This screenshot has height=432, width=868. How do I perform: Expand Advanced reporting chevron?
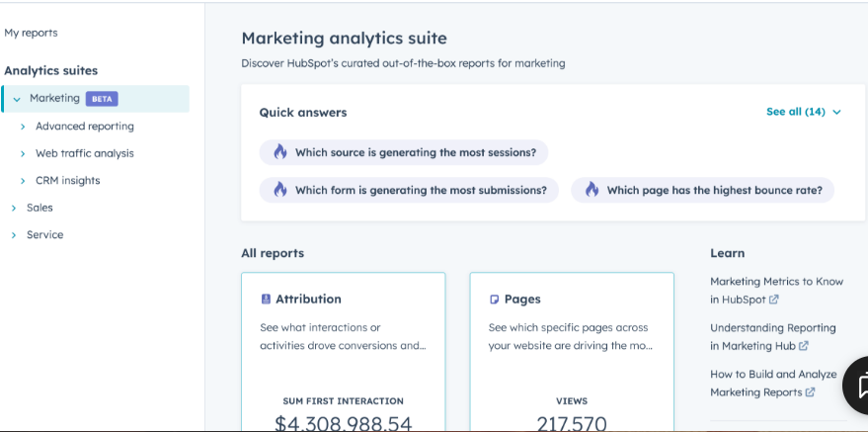click(23, 127)
